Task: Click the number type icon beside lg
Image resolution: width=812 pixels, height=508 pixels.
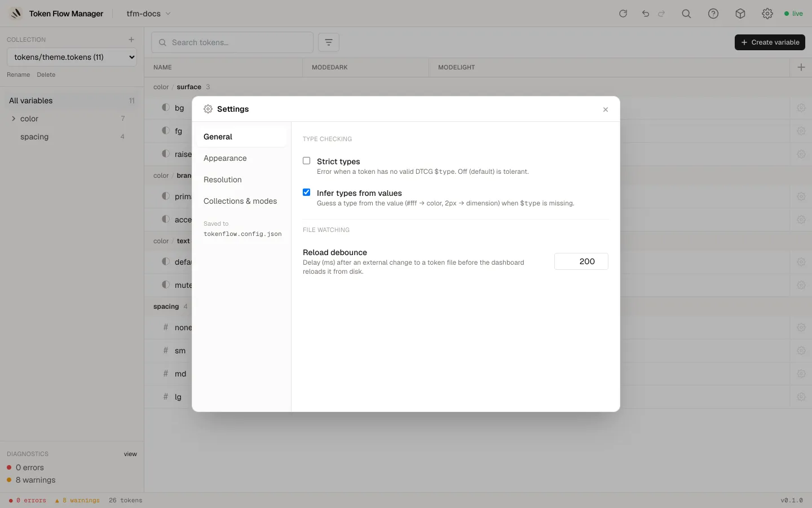Action: tap(166, 397)
